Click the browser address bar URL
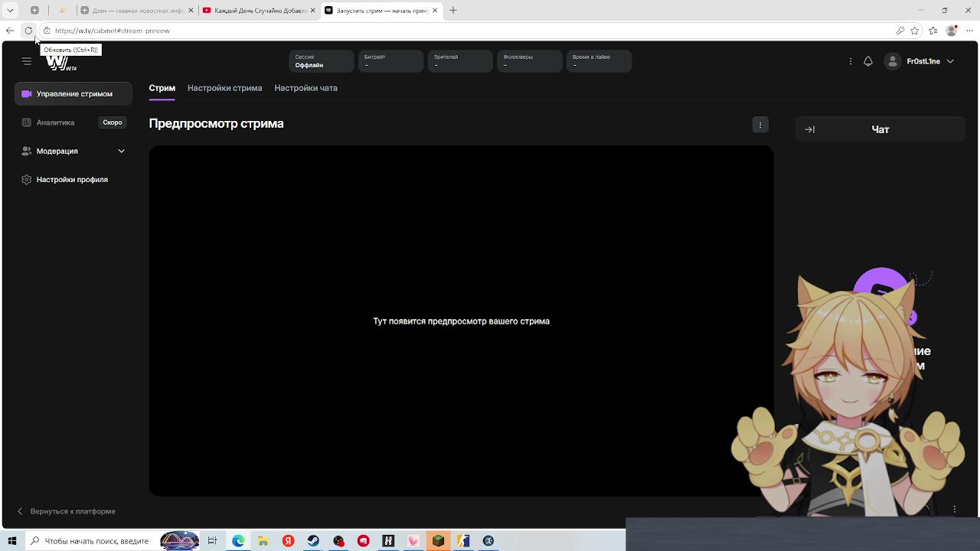980x551 pixels. click(113, 31)
